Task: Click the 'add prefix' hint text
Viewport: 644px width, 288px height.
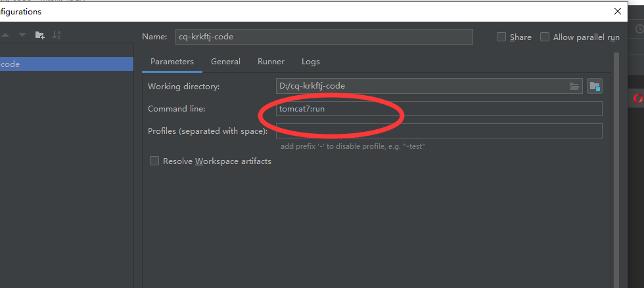Action: (x=352, y=146)
